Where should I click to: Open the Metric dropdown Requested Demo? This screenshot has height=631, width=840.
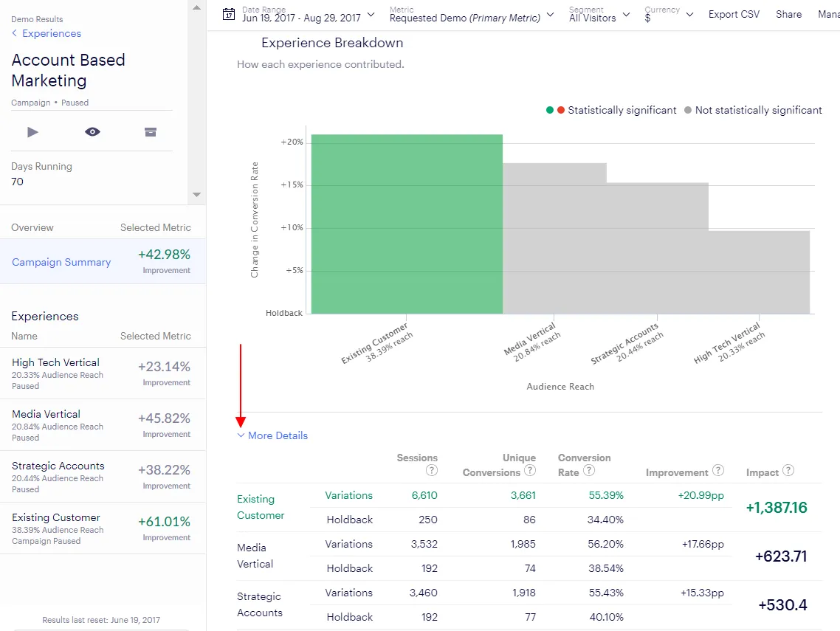[472, 15]
